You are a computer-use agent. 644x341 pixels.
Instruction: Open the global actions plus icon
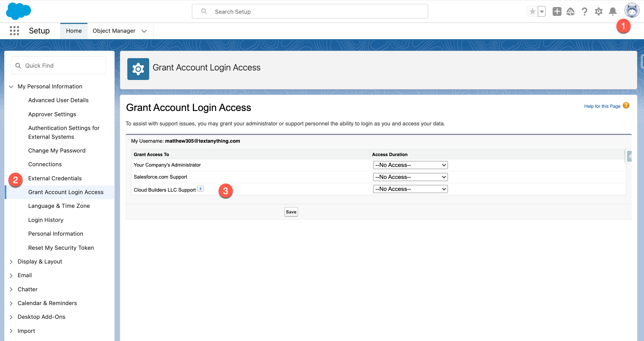point(557,12)
